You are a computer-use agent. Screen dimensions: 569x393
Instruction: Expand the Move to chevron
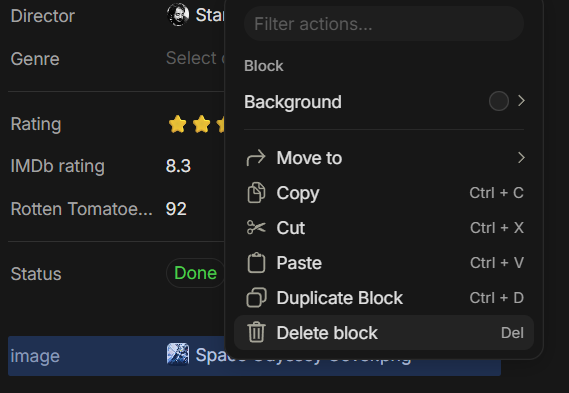click(521, 158)
